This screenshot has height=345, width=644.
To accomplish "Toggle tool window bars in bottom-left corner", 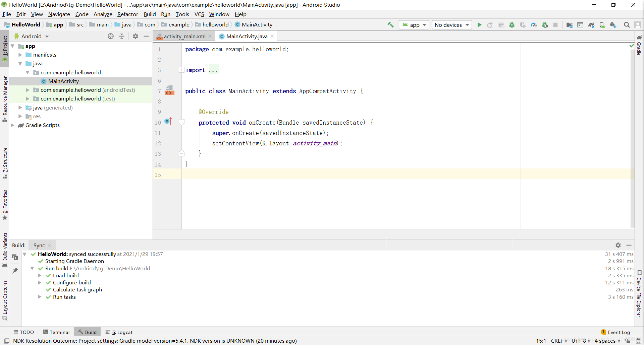I will [6, 341].
